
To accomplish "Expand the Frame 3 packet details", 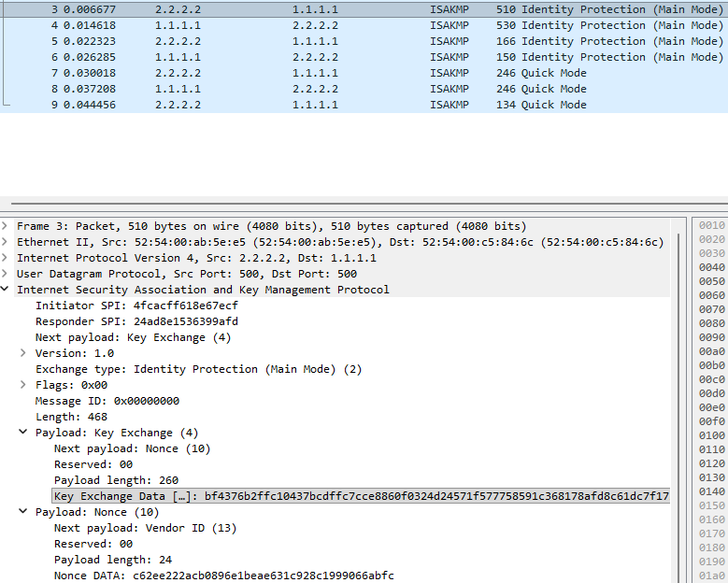I will 6,226.
